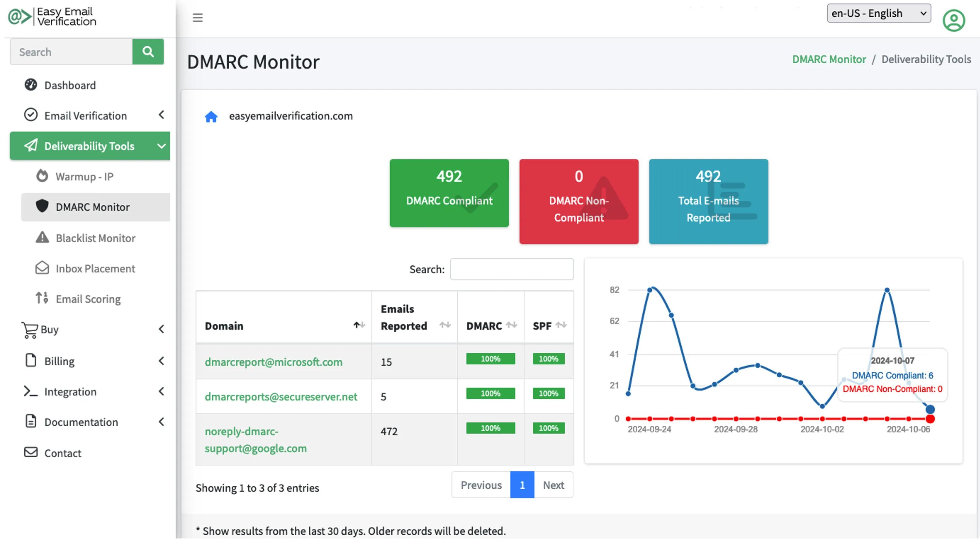Image resolution: width=980 pixels, height=551 pixels.
Task: Click the Dashboard gauge icon
Action: click(31, 85)
